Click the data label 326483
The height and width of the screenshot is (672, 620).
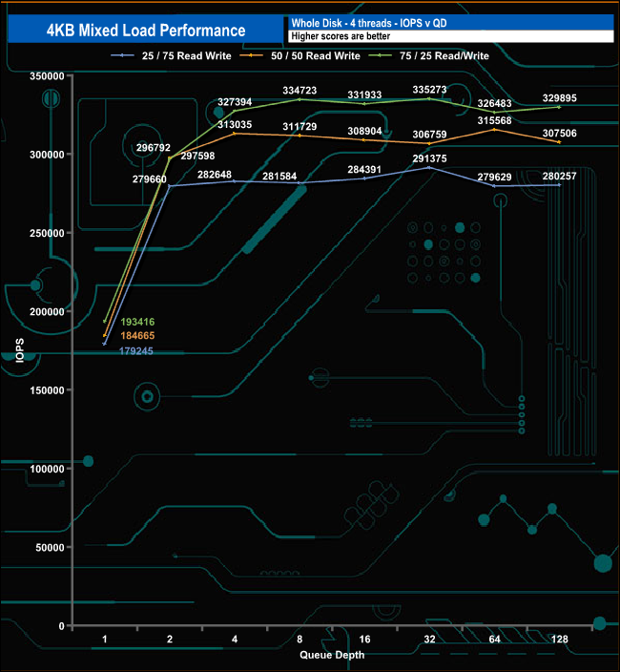click(494, 103)
